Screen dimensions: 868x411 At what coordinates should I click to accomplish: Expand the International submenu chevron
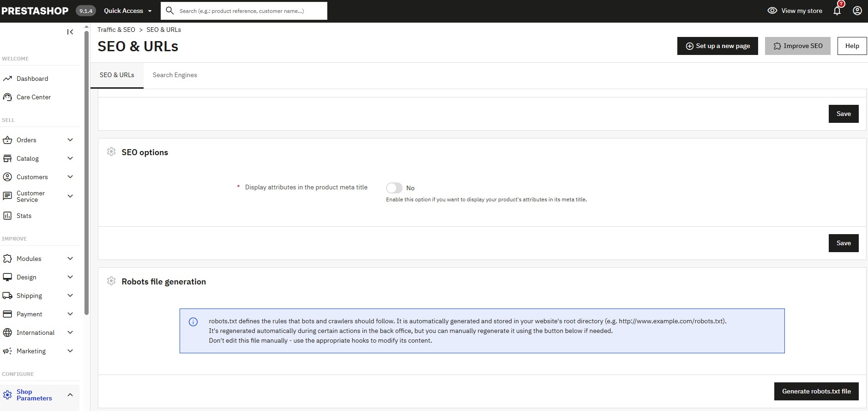coord(70,332)
